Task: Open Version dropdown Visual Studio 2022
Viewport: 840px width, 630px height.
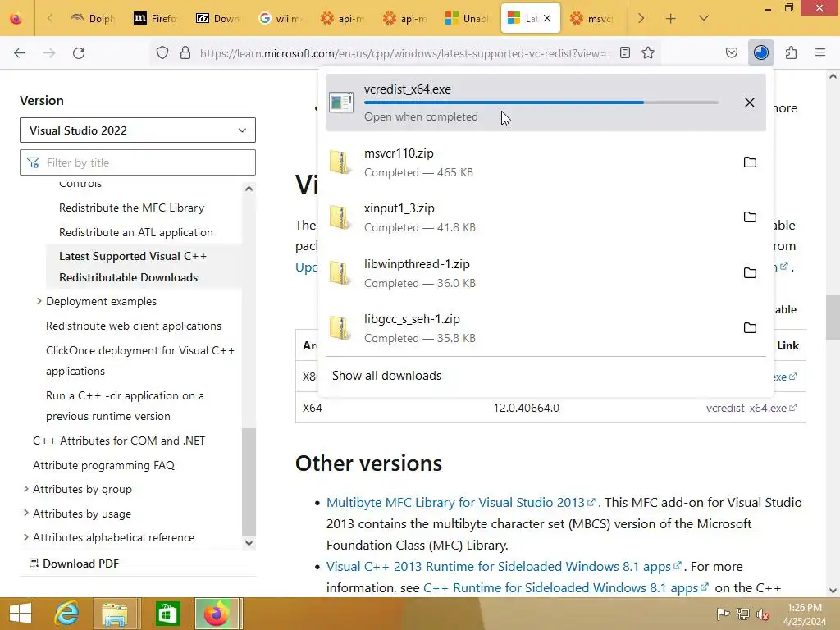Action: pos(138,130)
